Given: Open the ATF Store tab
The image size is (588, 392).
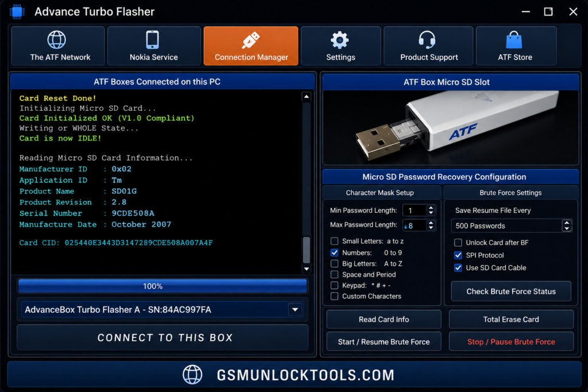Looking at the screenshot, I should click(x=516, y=46).
